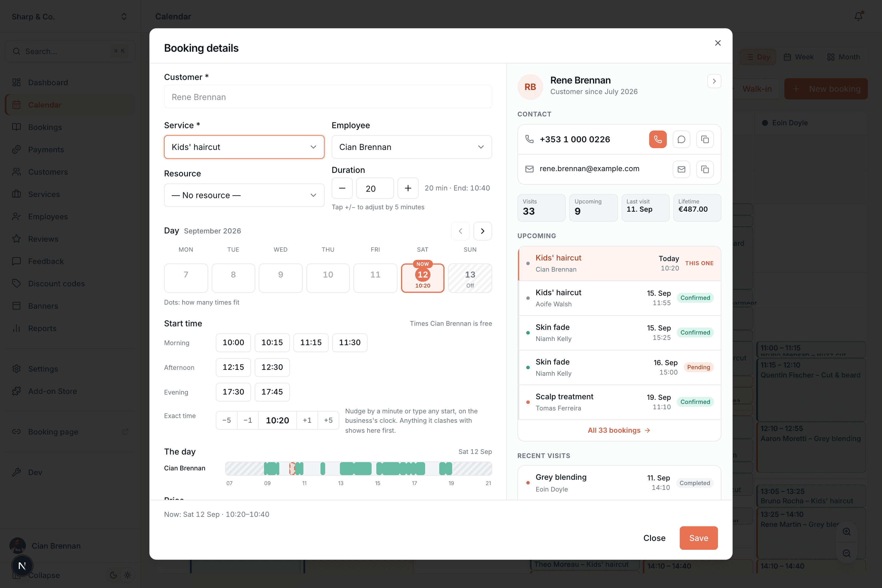Switch to light mode sun icon
This screenshot has height=588, width=882.
(x=128, y=575)
